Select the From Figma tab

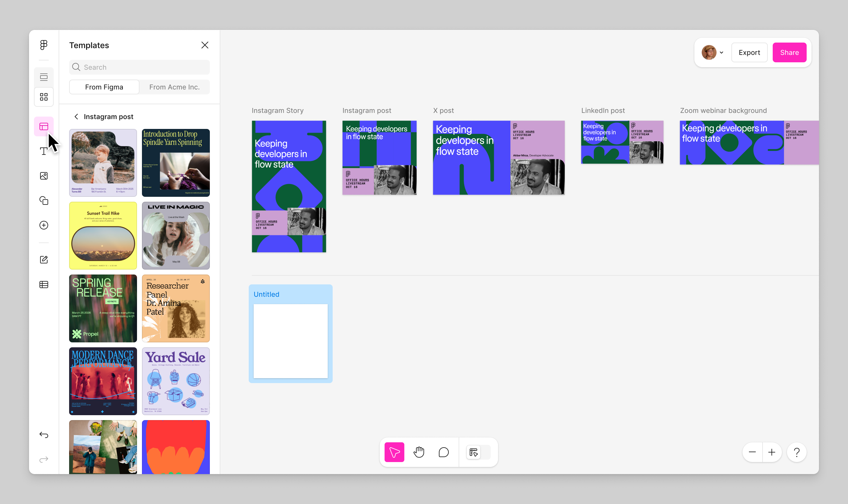tap(104, 87)
